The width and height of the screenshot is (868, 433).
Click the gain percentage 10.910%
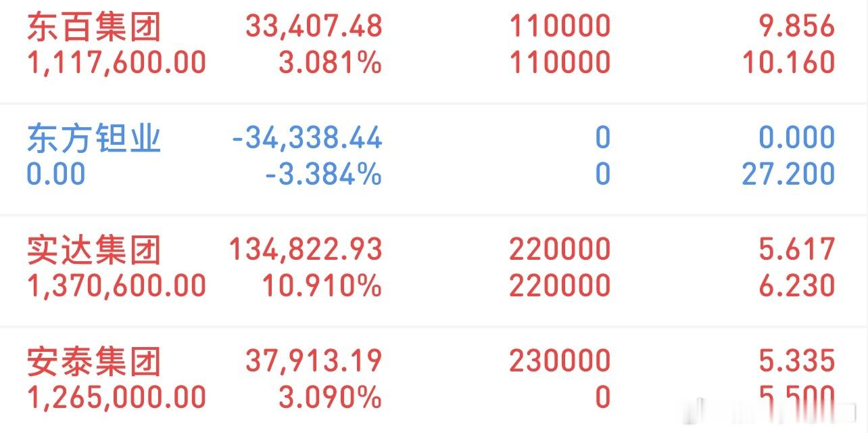[x=321, y=285]
